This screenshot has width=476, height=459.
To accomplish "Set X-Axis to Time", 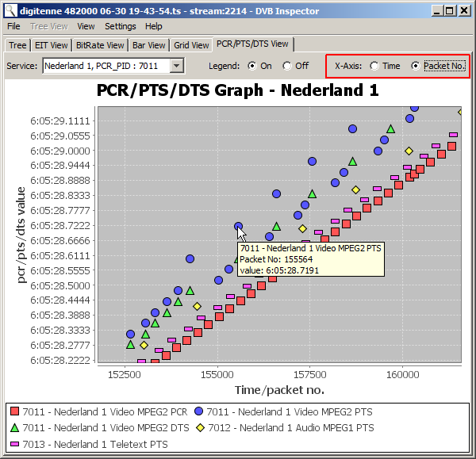I will [x=374, y=66].
